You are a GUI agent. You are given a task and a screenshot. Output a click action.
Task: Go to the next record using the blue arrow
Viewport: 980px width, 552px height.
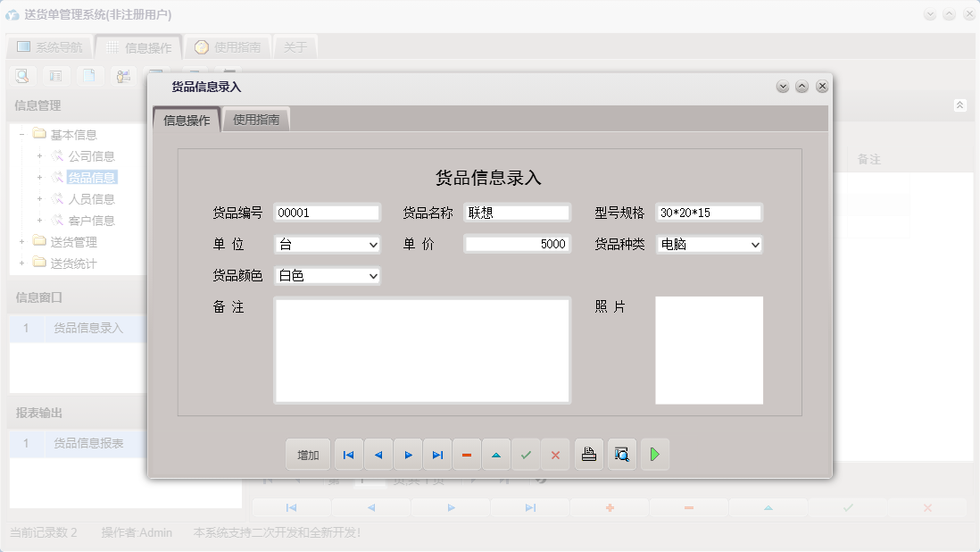pyautogui.click(x=408, y=455)
